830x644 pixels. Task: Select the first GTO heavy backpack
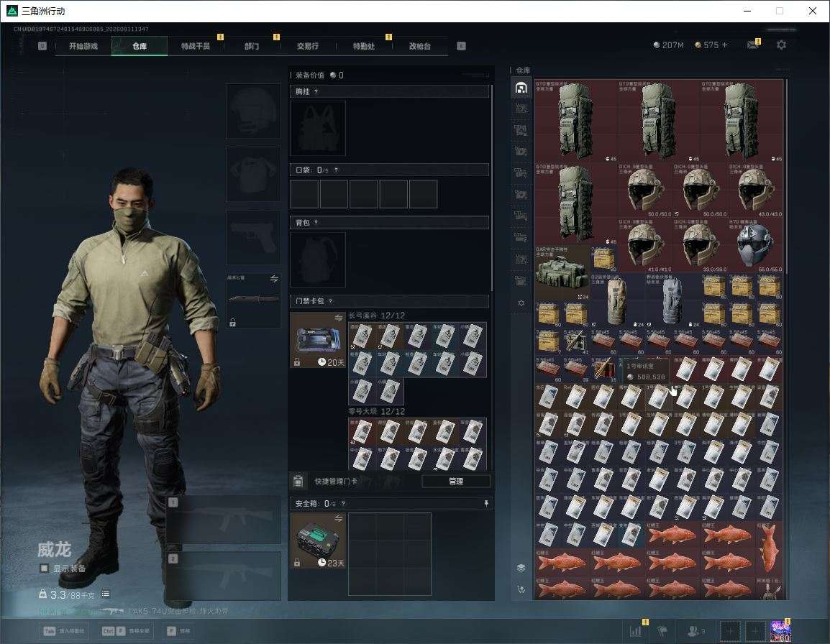[x=576, y=121]
